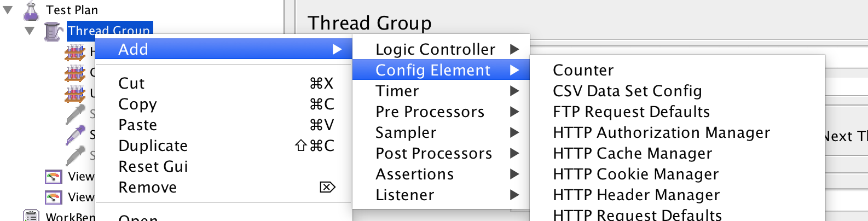Viewport: 868px width, 221px height.
Task: Click the first View listener gauge icon
Action: coord(53,177)
